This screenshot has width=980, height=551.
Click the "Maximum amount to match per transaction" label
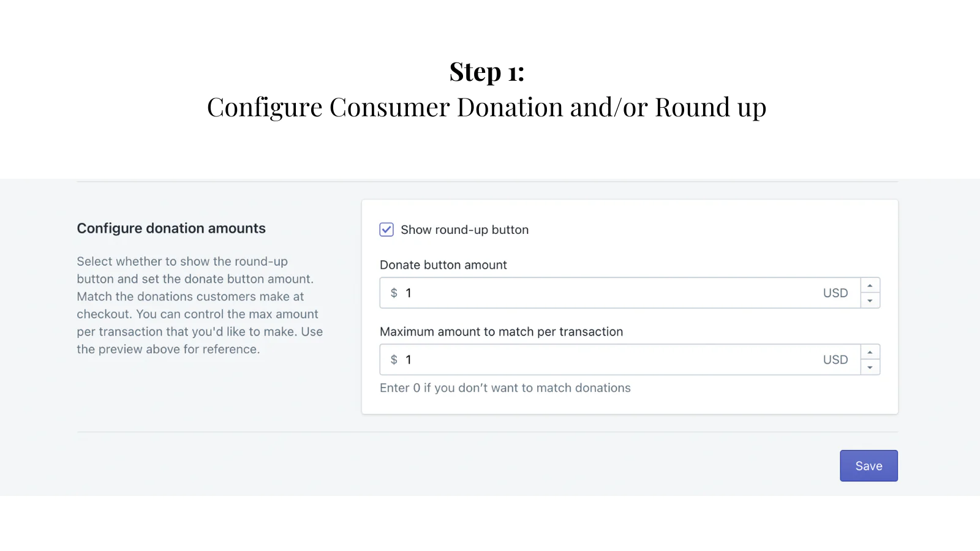point(501,332)
